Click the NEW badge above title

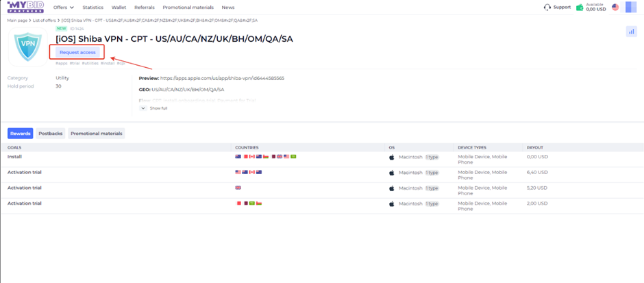click(61, 29)
